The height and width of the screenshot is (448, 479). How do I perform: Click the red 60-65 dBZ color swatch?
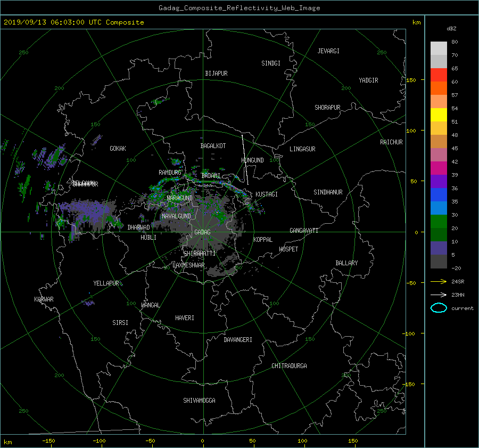click(x=439, y=75)
